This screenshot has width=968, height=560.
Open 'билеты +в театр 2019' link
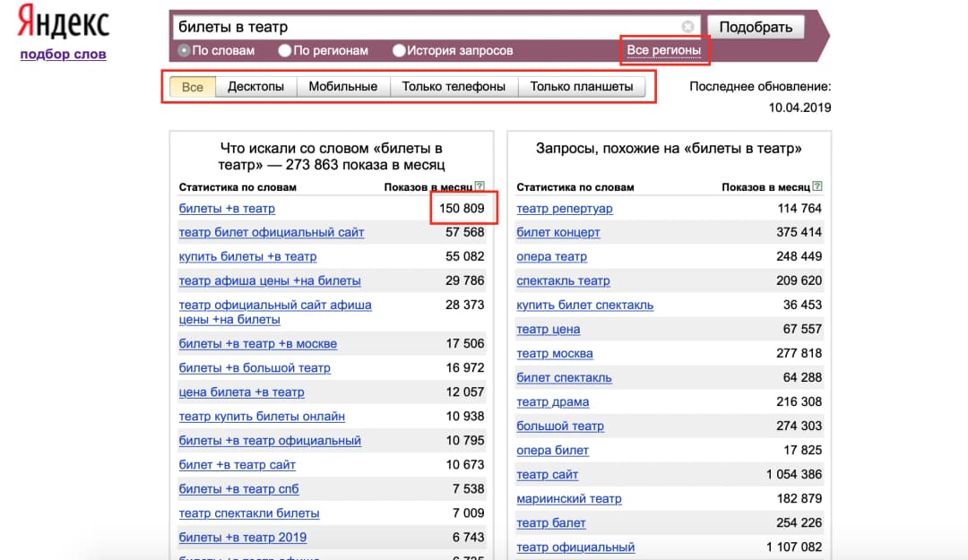(x=243, y=538)
